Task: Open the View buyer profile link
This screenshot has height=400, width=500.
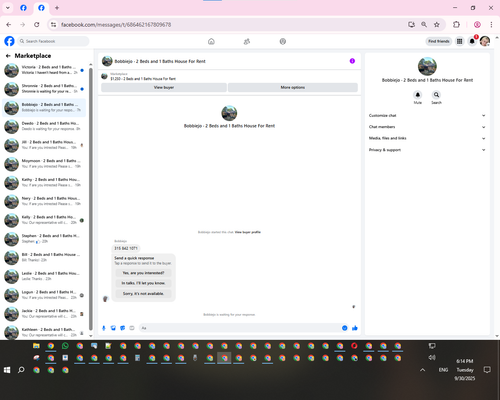Action: [x=248, y=232]
